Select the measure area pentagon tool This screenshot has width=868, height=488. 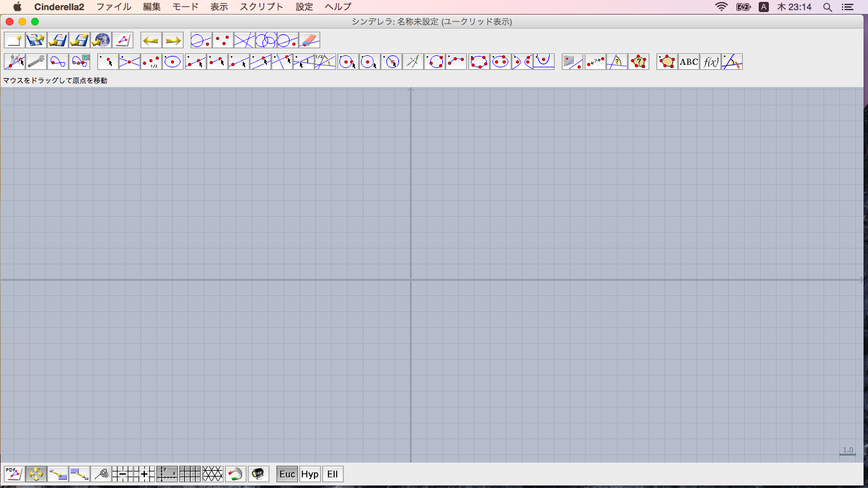[639, 62]
